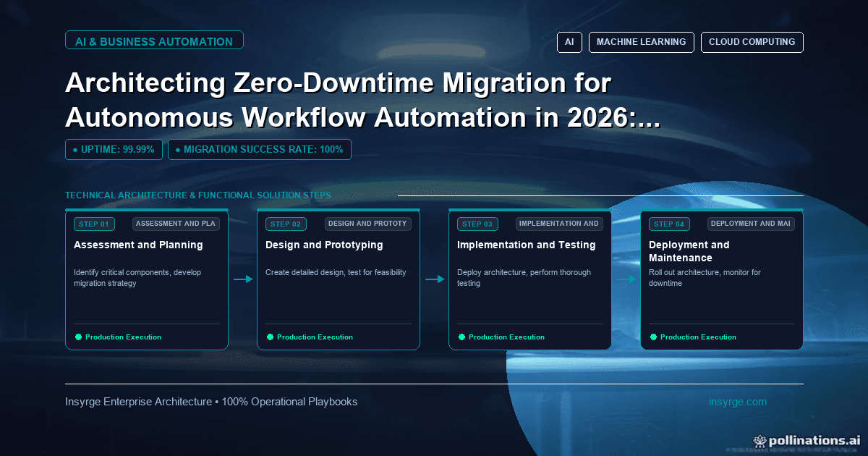
Task: Select the AI tag
Action: pyautogui.click(x=569, y=42)
